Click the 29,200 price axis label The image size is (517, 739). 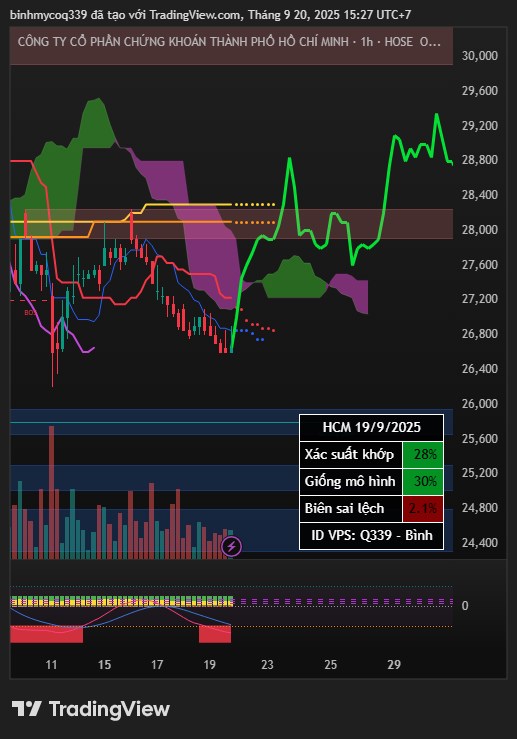click(x=479, y=125)
